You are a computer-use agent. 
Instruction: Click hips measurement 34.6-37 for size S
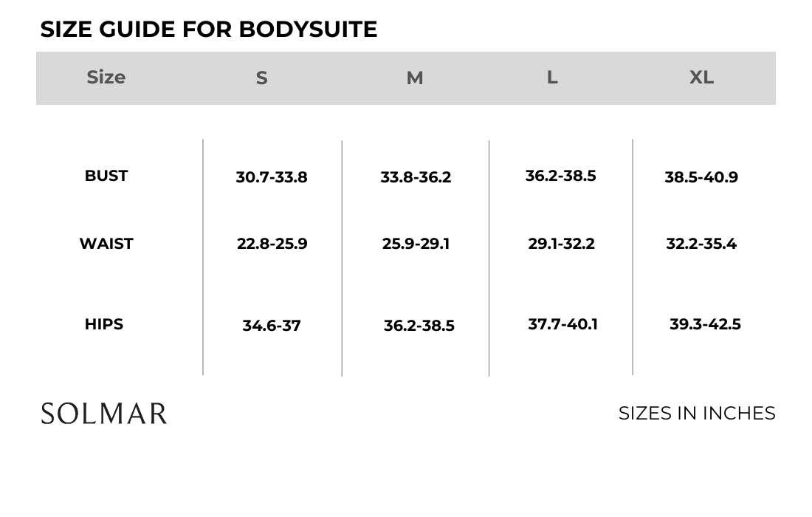[272, 326]
